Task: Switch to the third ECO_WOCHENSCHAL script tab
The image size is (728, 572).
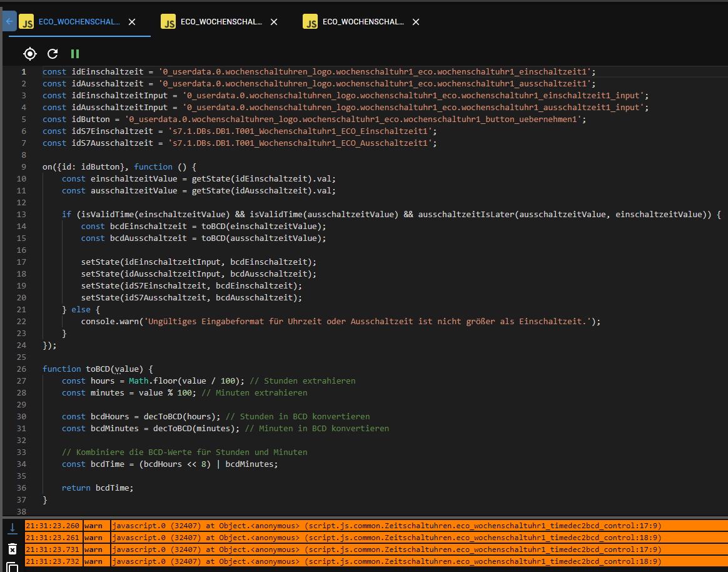Action: 363,21
